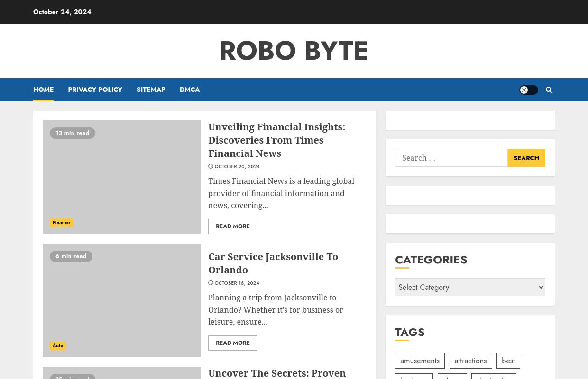Open the Car Service Jacksonville To Orlando title
588x379 pixels.
273,263
